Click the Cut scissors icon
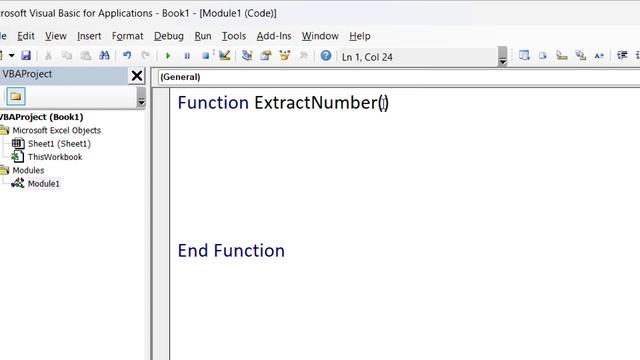Image resolution: width=640 pixels, height=360 pixels. (48, 56)
